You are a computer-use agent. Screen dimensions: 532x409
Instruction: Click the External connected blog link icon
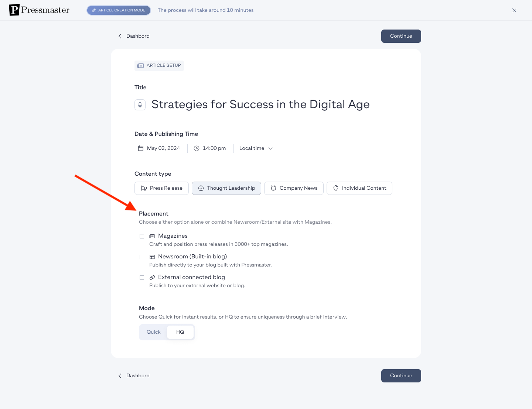point(152,278)
